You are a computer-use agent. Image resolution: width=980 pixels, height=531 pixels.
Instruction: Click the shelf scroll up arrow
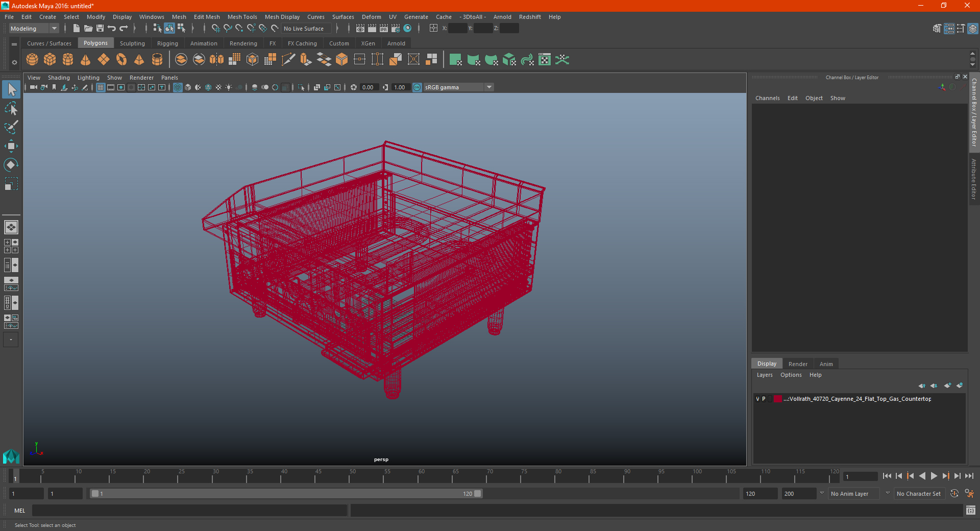pos(972,54)
